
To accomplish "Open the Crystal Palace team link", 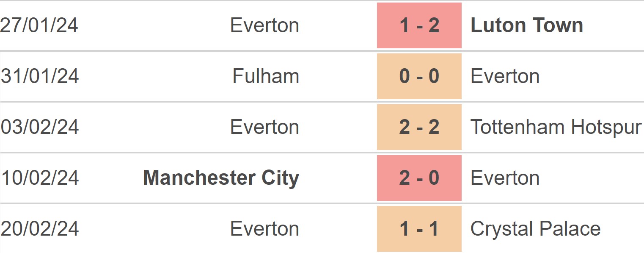I will click(535, 229).
